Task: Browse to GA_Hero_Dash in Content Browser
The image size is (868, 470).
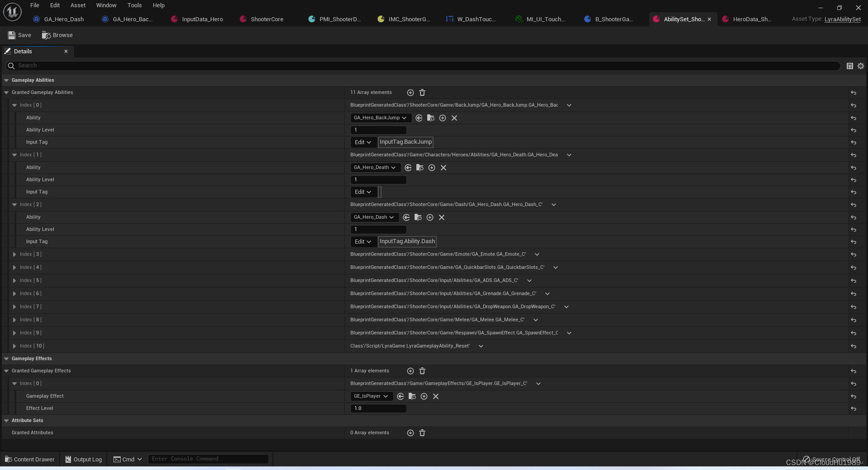Action: (418, 217)
